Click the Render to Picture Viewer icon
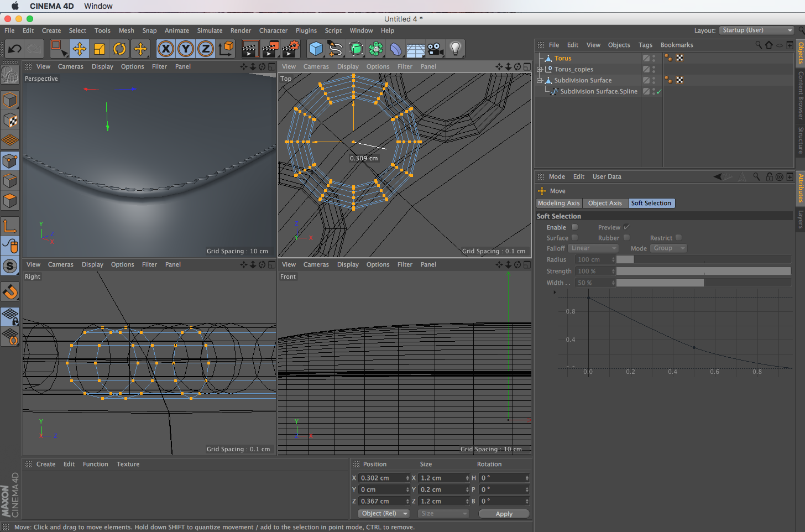 click(x=270, y=49)
